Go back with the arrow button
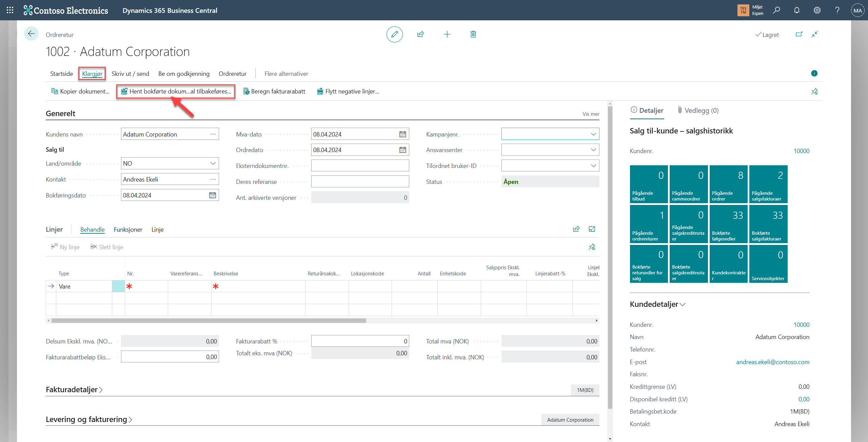 (31, 34)
